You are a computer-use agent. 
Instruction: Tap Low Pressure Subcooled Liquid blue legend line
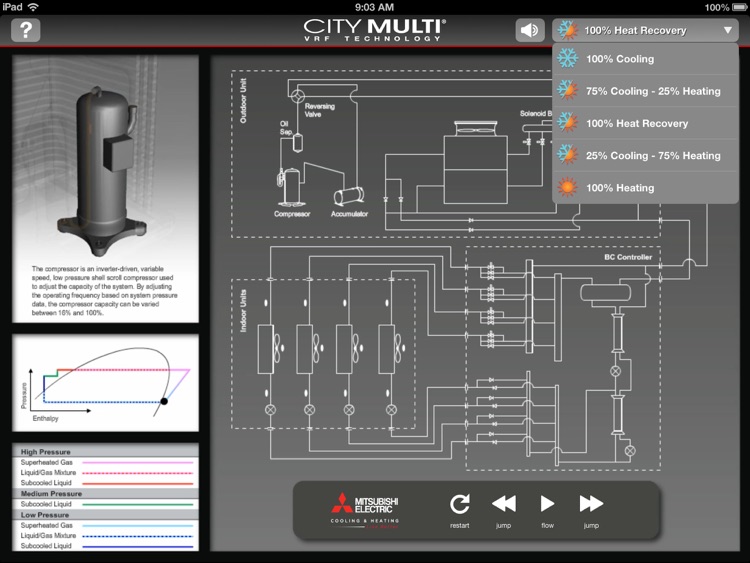(x=138, y=546)
